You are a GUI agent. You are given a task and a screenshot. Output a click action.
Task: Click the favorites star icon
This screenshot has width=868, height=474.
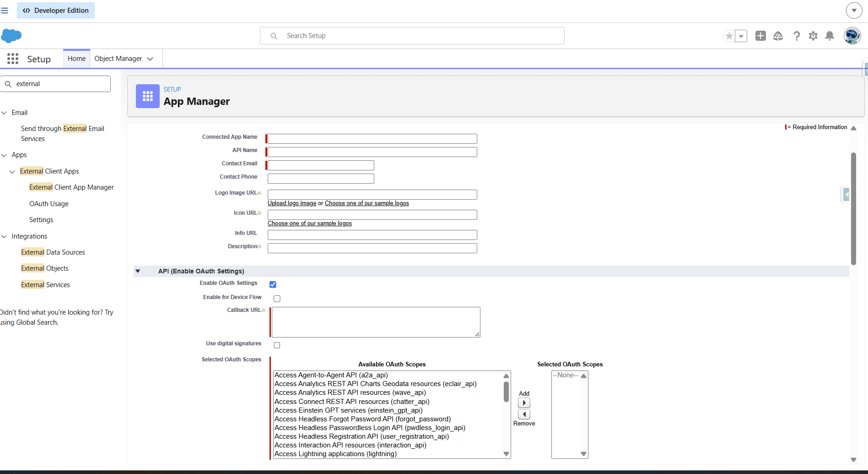[x=729, y=36]
